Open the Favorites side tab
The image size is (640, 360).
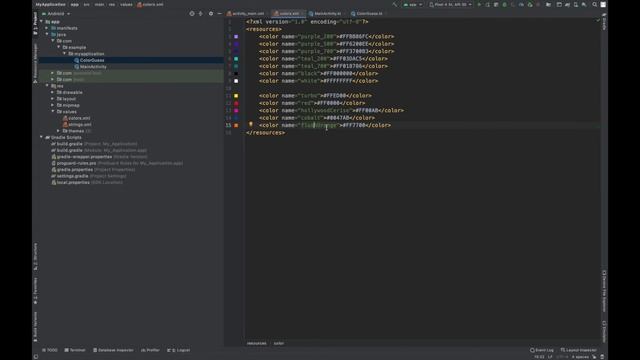click(36, 291)
